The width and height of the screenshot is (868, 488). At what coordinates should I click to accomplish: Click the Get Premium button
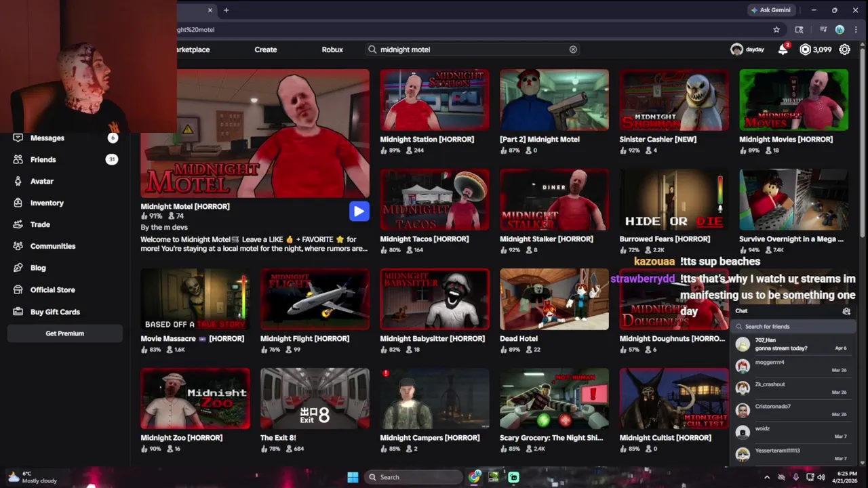65,333
